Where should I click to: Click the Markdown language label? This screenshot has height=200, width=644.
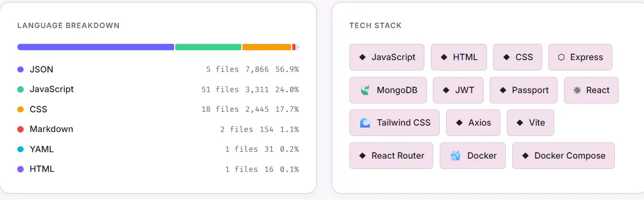pos(51,129)
